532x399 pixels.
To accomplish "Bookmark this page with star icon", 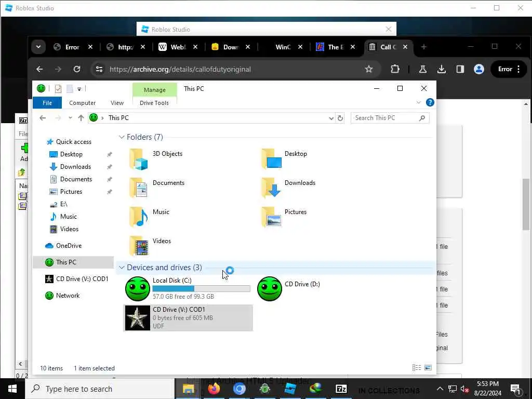I will tap(369, 69).
